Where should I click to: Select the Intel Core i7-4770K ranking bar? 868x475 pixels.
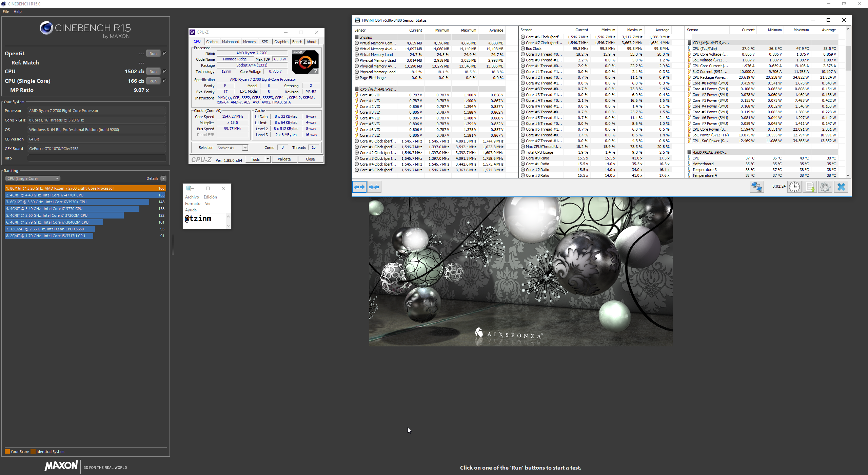pyautogui.click(x=85, y=195)
